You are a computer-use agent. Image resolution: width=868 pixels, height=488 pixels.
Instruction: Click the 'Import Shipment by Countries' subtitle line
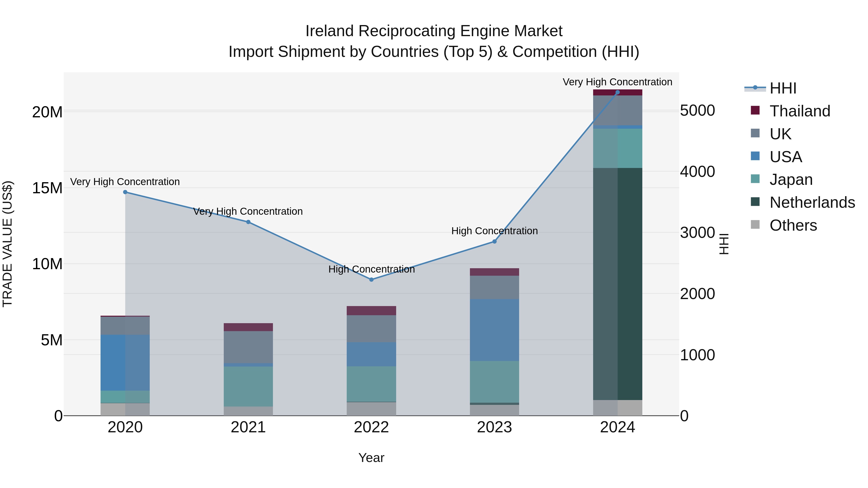[x=434, y=52]
